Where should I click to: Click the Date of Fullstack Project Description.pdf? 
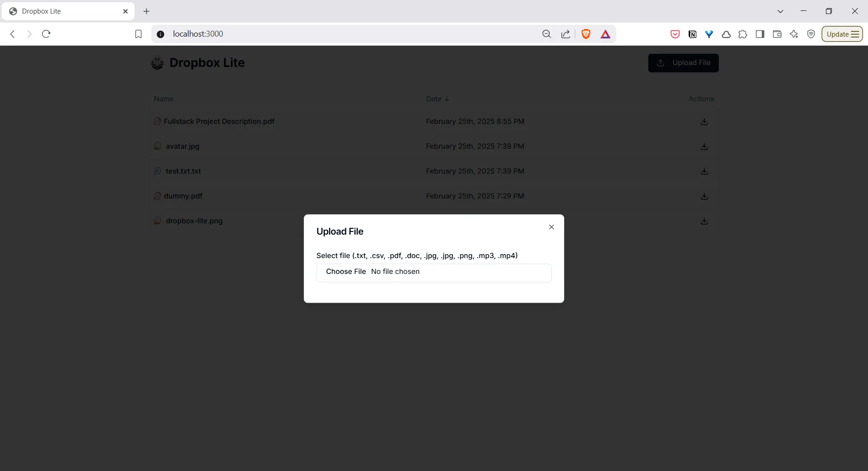tap(475, 121)
